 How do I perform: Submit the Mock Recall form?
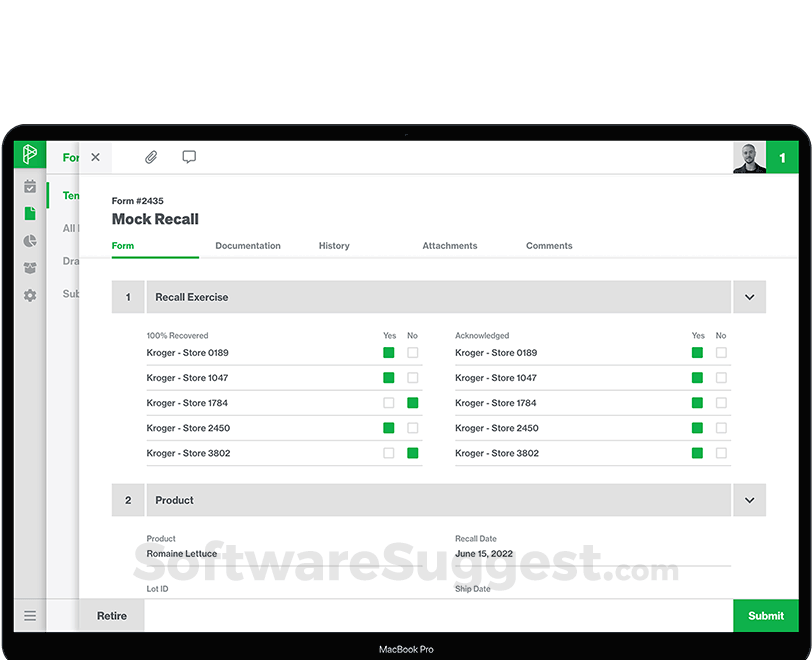point(766,616)
